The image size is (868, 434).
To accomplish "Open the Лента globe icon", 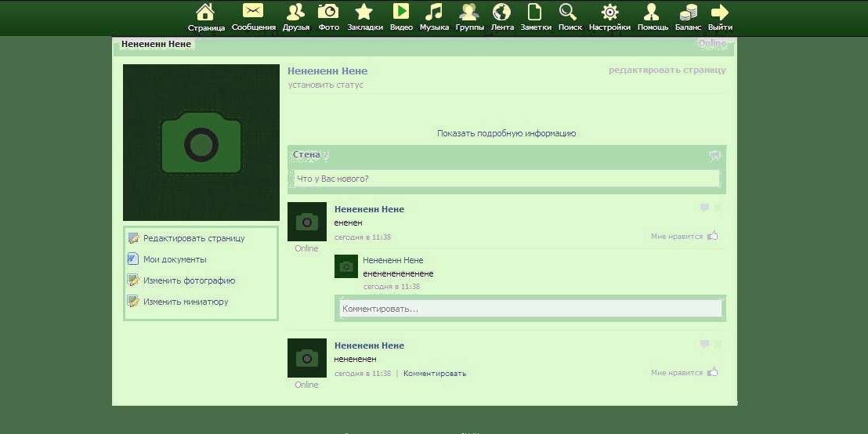I will coord(501,12).
